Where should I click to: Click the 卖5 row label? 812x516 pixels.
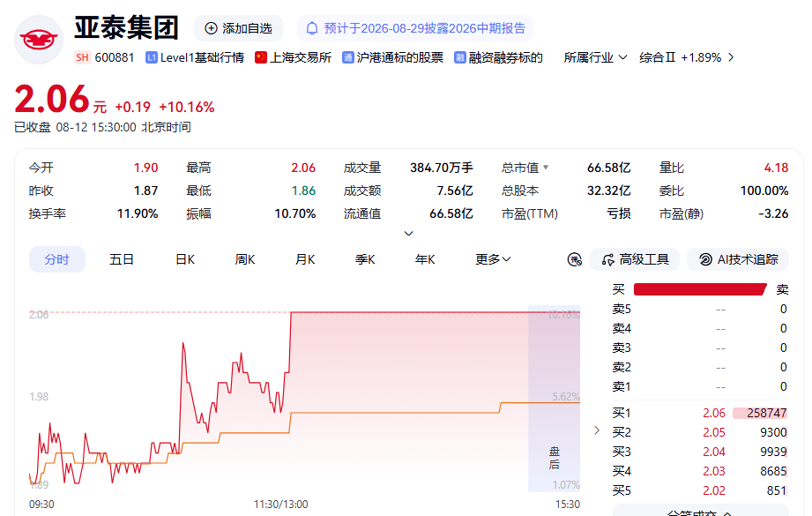pos(622,310)
